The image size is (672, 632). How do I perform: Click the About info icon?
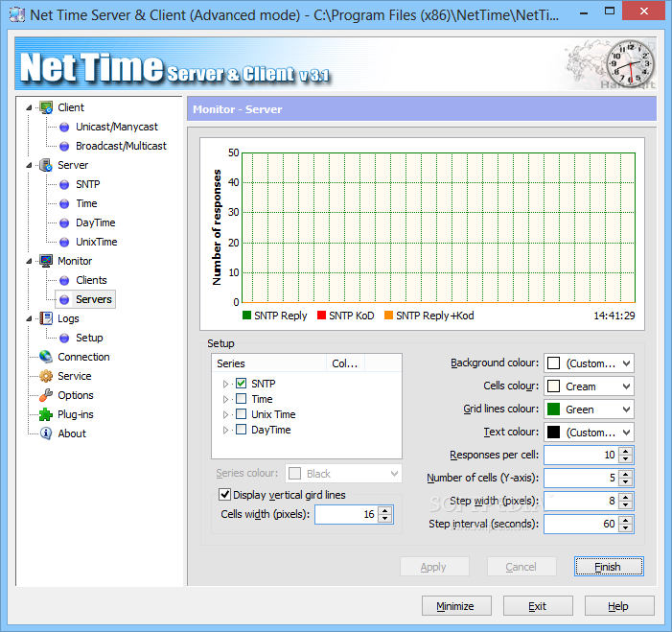tap(46, 433)
